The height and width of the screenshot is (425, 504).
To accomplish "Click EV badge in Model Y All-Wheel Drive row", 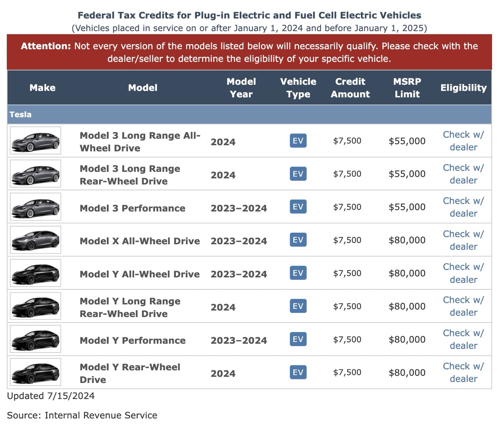I will (298, 273).
